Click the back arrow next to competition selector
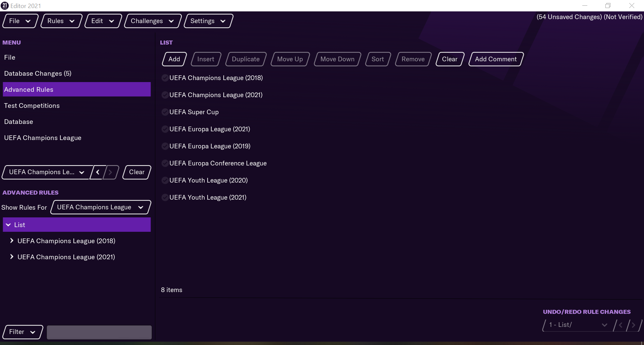 click(98, 172)
